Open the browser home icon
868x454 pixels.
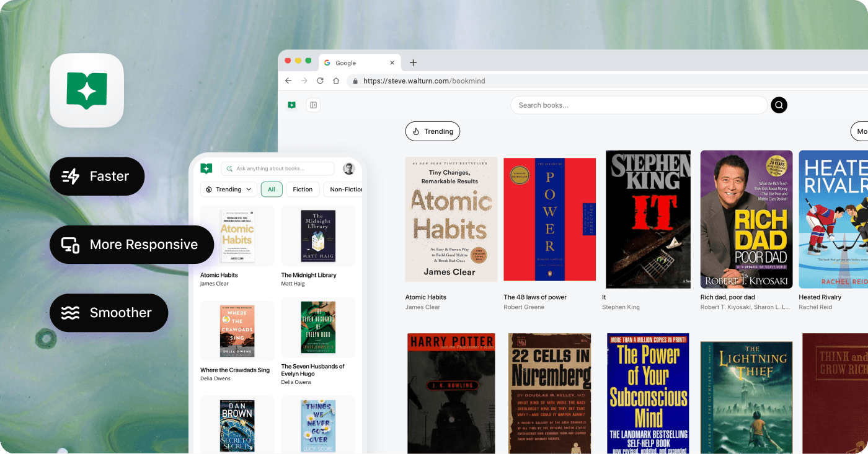(x=336, y=81)
